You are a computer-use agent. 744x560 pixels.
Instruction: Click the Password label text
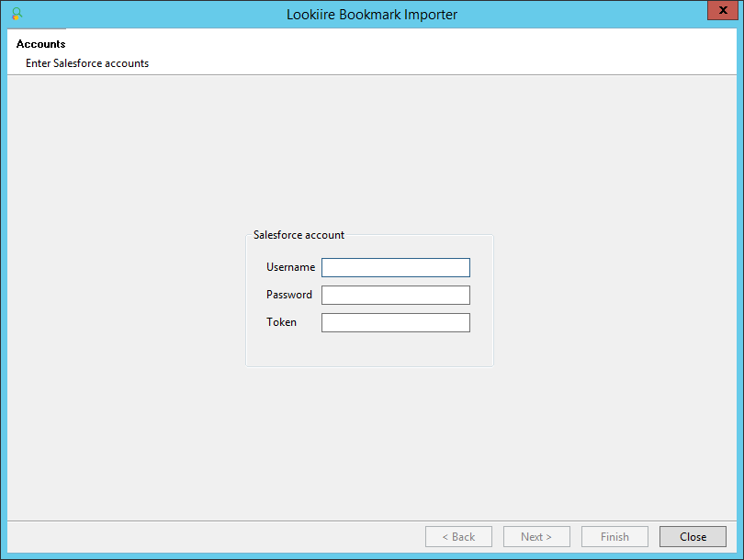(x=289, y=295)
